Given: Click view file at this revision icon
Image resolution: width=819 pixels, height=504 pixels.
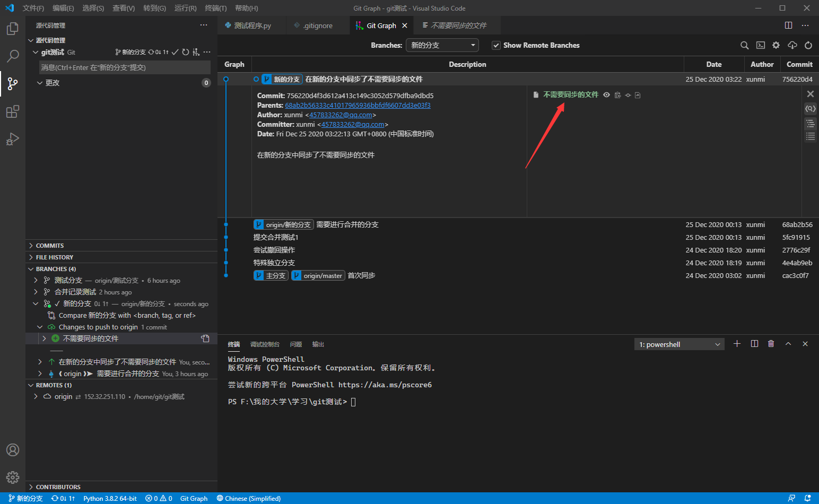Looking at the screenshot, I should click(628, 95).
